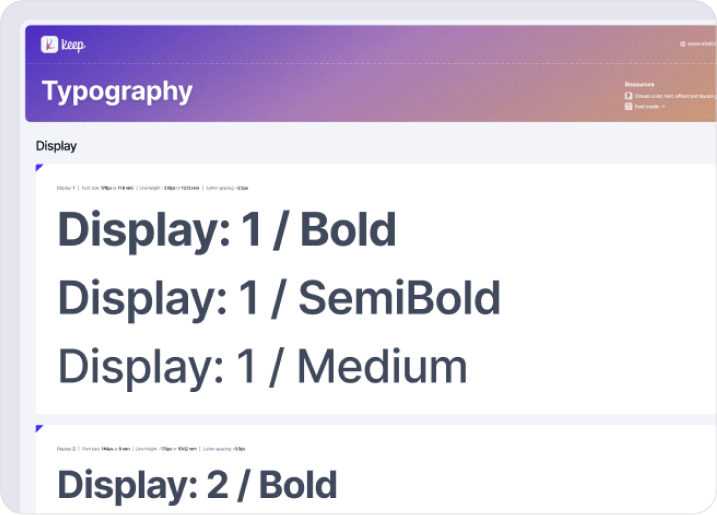Click the globe icon beside the website URL
Screen dimensions: 717x515
683,44
